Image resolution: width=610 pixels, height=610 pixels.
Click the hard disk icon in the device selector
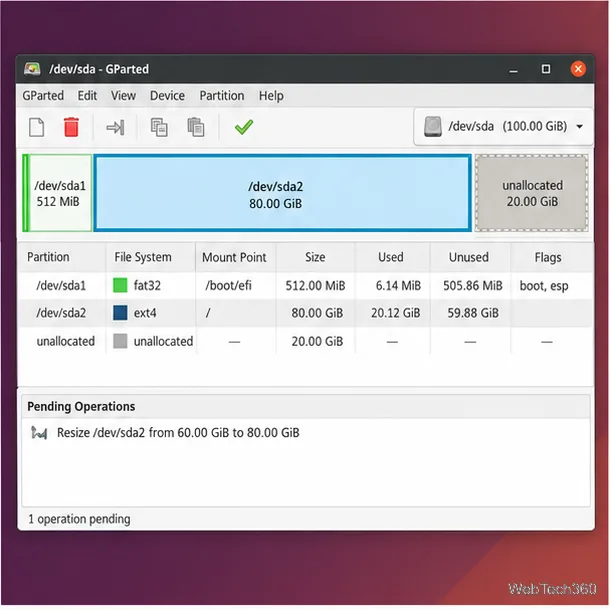click(433, 126)
